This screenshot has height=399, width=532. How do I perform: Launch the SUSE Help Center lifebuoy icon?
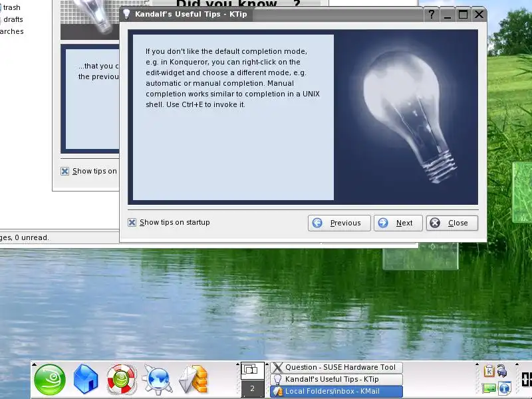coord(122,380)
